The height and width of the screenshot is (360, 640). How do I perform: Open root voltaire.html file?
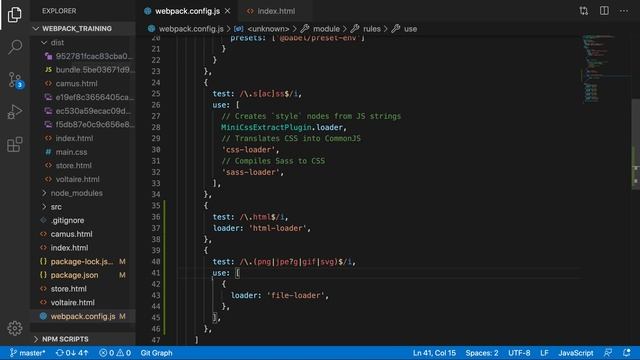[x=83, y=302]
